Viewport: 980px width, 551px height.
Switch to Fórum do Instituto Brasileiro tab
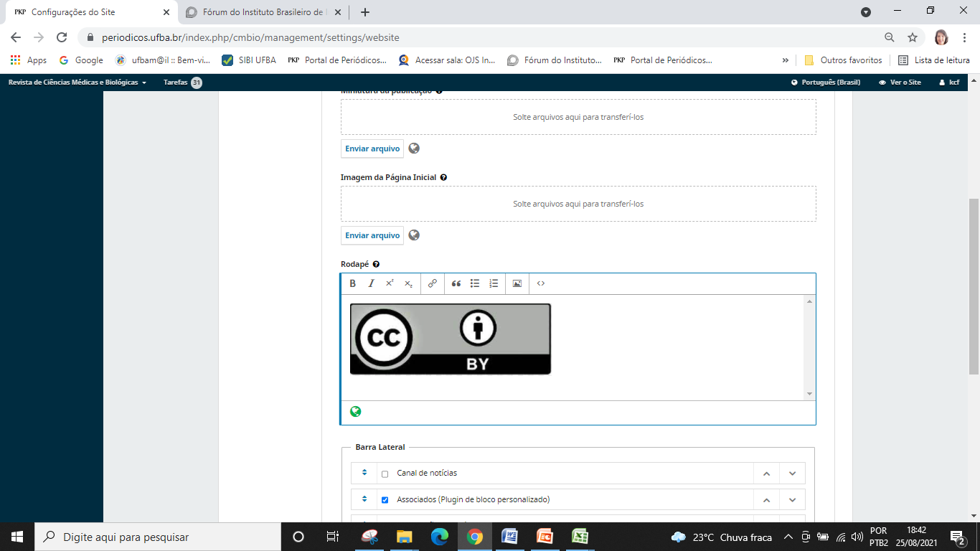[x=262, y=12]
